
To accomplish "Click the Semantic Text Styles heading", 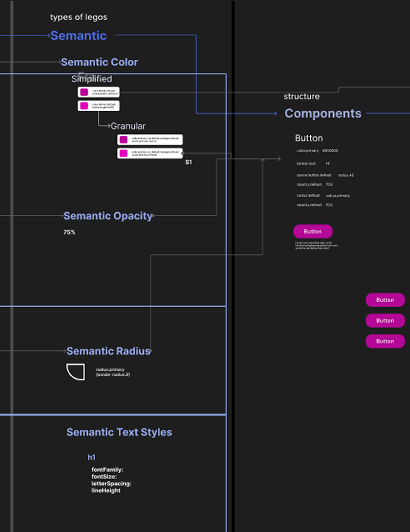I will 119,432.
